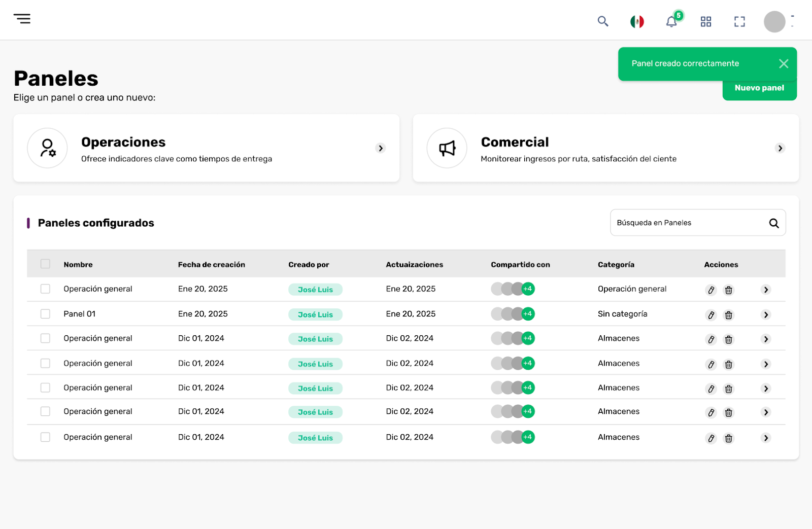Click 'Ofrece indicadores clave como tiempos de entrega' text
812x529 pixels.
click(177, 159)
